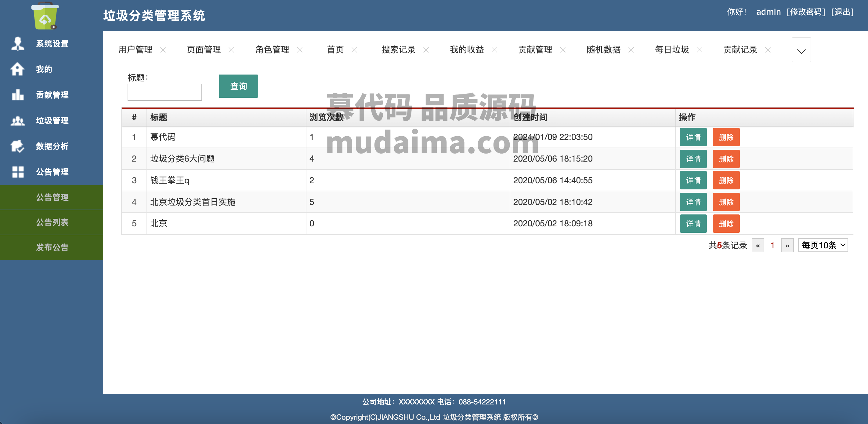Select the 公告管理 green submenu item
This screenshot has width=868, height=424.
[52, 197]
